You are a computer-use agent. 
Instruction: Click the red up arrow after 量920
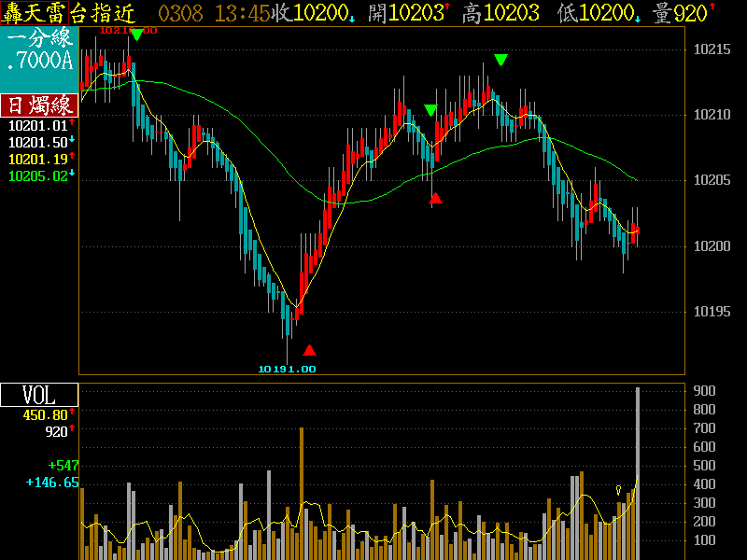[x=738, y=10]
